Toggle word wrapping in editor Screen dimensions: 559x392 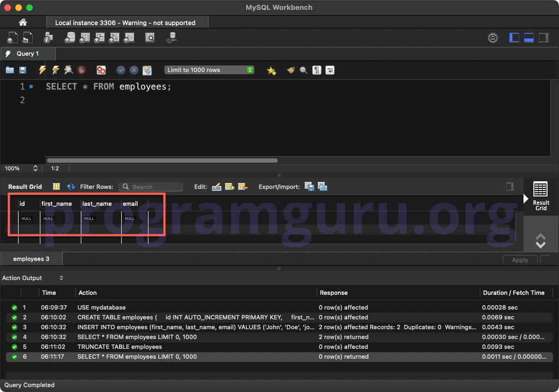point(330,70)
